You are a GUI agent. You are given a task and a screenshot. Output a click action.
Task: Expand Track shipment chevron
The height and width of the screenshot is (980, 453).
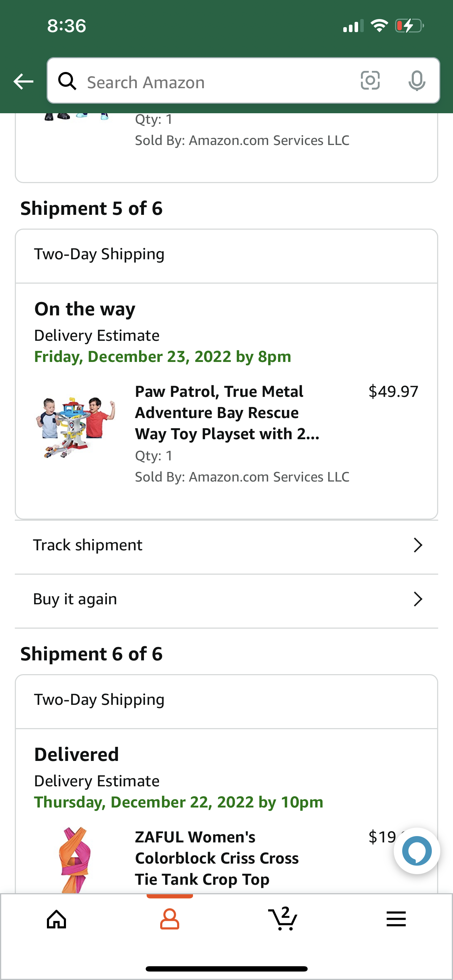tap(418, 545)
